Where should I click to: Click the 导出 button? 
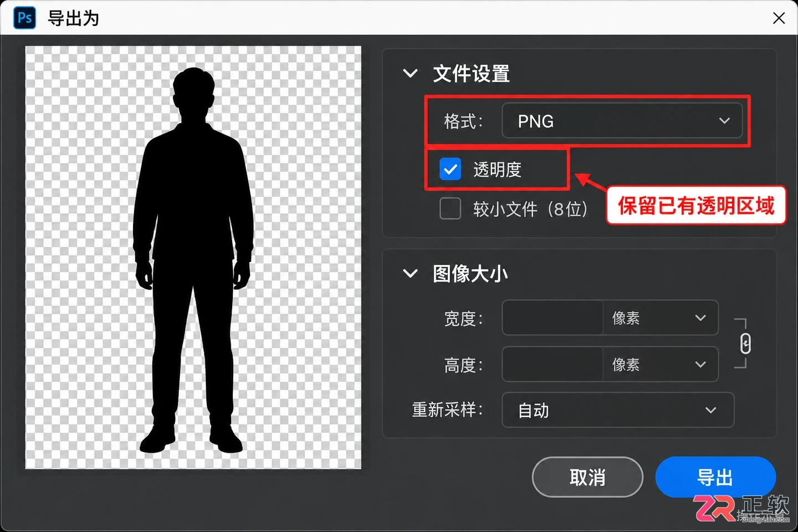coord(715,477)
